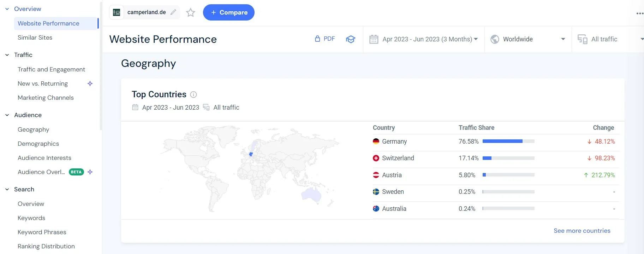Viewport: 644px width, 254px height.
Task: Open Similar Sites in the sidebar
Action: click(x=35, y=37)
